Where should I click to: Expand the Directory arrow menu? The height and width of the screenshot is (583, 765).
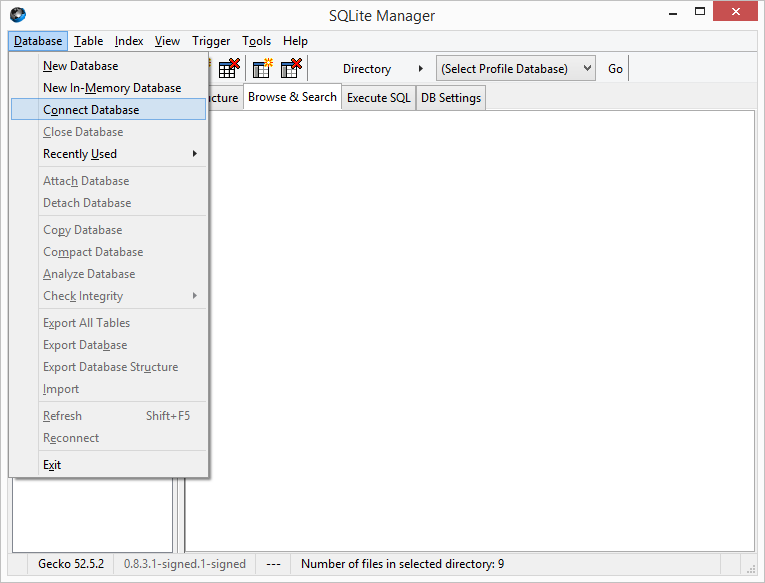pyautogui.click(x=420, y=69)
